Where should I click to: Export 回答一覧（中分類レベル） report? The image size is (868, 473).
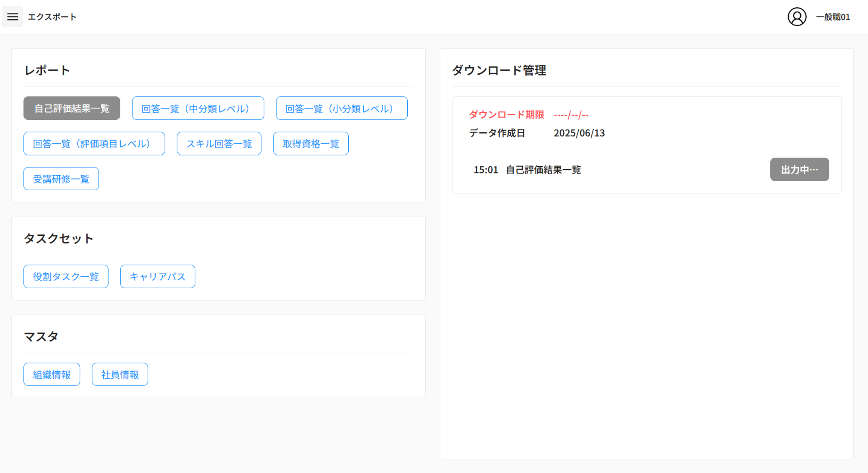[198, 108]
